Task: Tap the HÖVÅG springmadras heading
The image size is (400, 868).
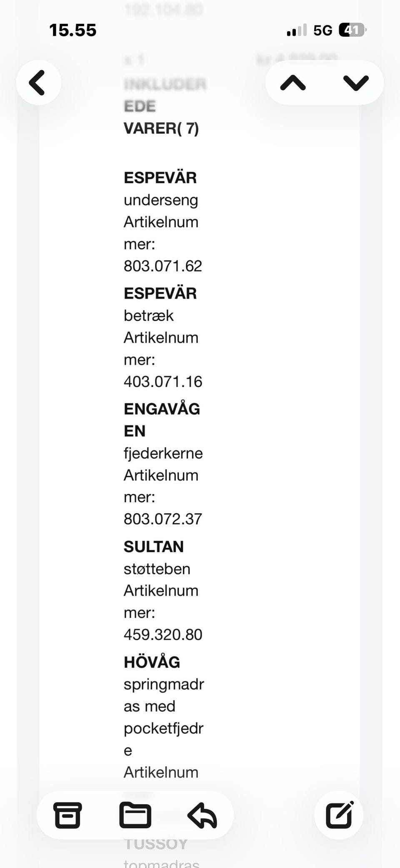Action: 152,662
